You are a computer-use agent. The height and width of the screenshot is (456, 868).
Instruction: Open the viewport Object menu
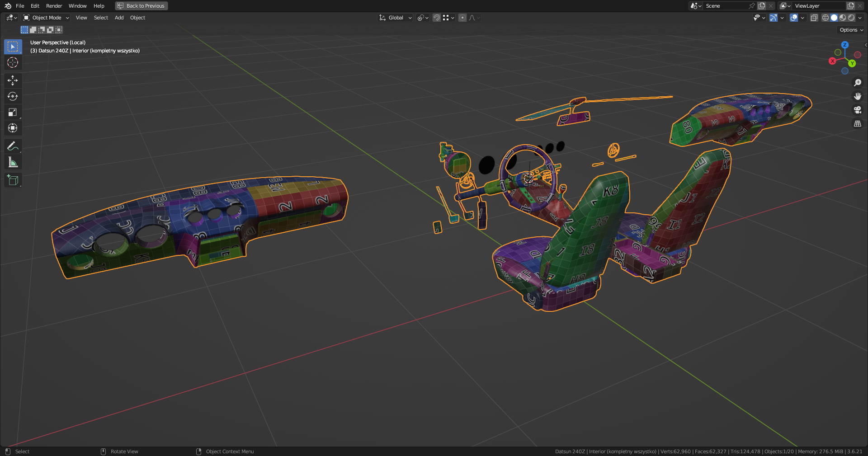coord(137,18)
